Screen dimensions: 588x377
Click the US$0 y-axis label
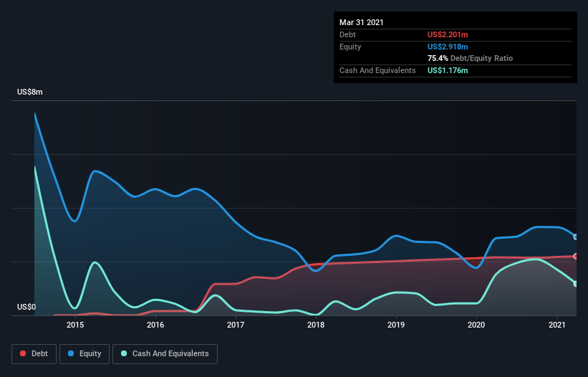pos(26,307)
